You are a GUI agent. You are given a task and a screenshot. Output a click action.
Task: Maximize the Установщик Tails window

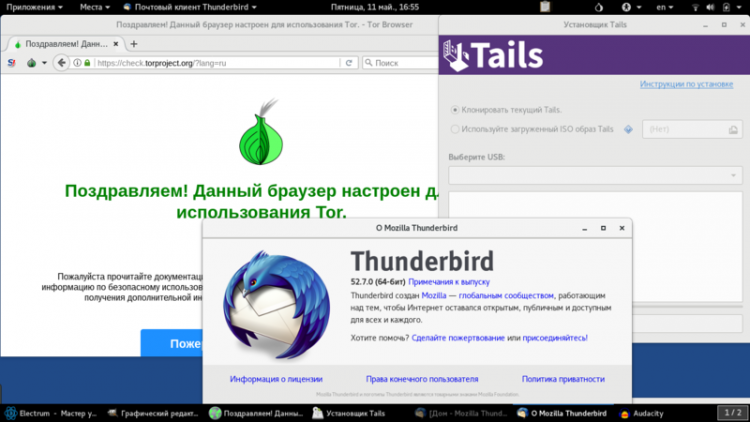point(724,25)
